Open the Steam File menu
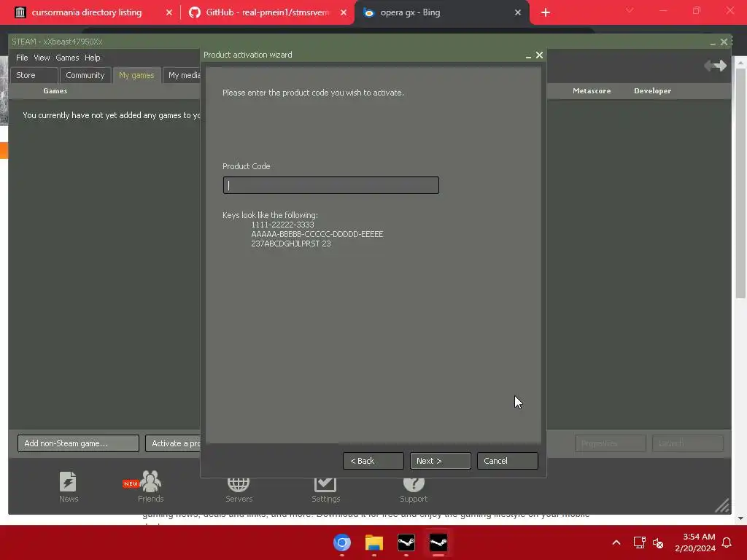 tap(22, 58)
